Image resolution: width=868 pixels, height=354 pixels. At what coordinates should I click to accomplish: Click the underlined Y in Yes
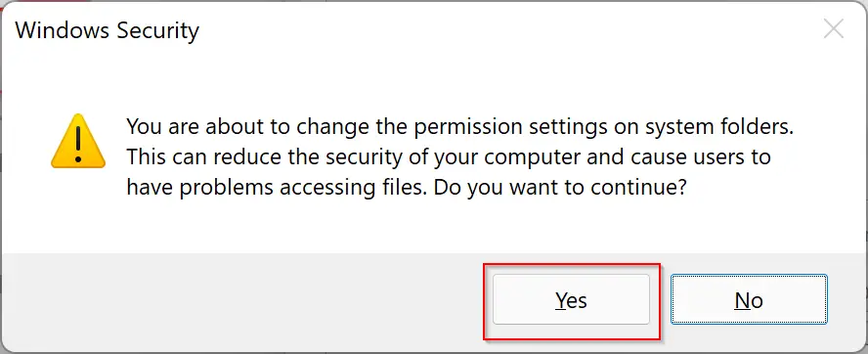561,299
